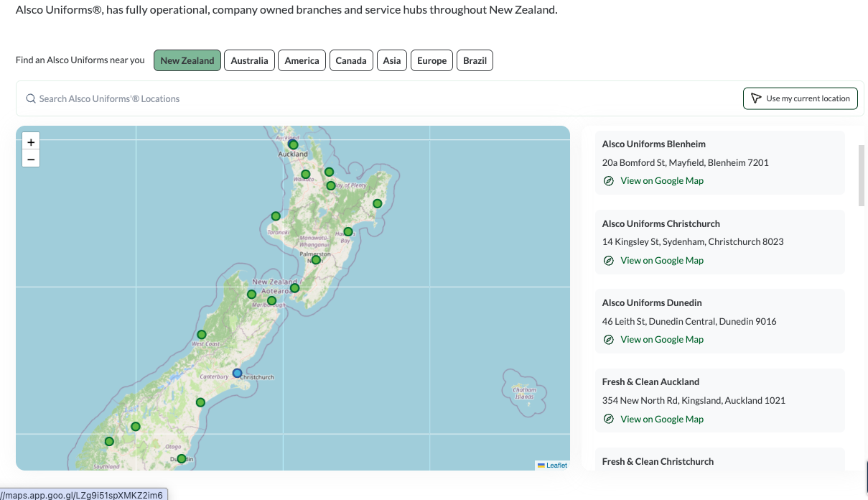Click the Alsco Uniforms Dunedin heading
868x500 pixels.
pos(652,302)
